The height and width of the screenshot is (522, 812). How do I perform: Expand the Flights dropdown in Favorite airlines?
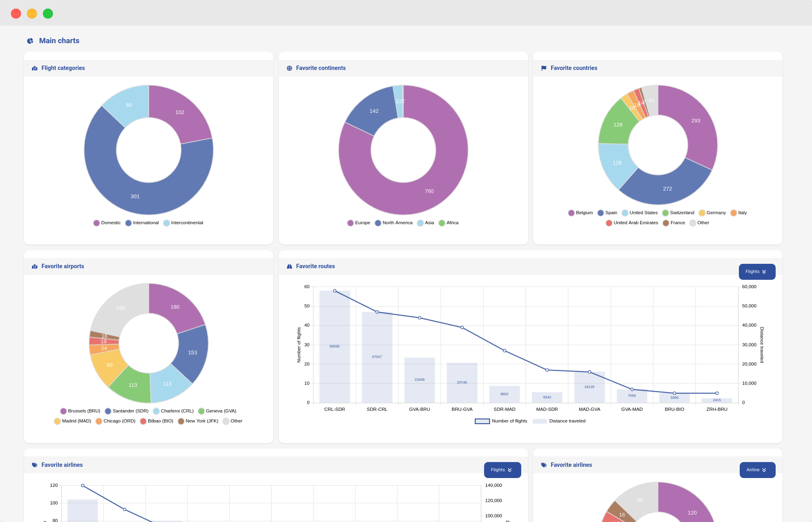[x=502, y=470]
